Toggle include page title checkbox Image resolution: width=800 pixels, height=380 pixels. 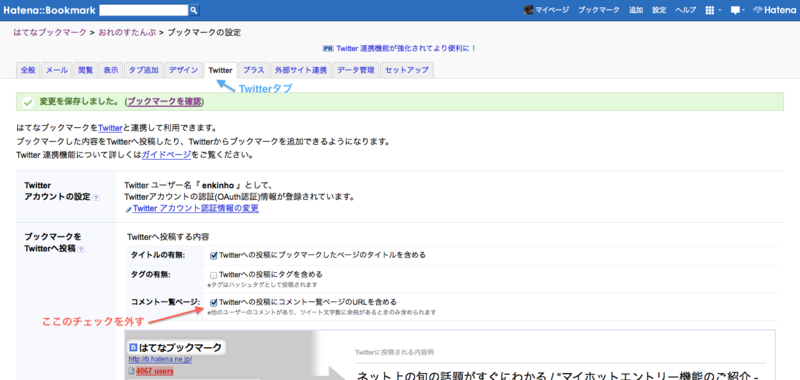(x=214, y=256)
